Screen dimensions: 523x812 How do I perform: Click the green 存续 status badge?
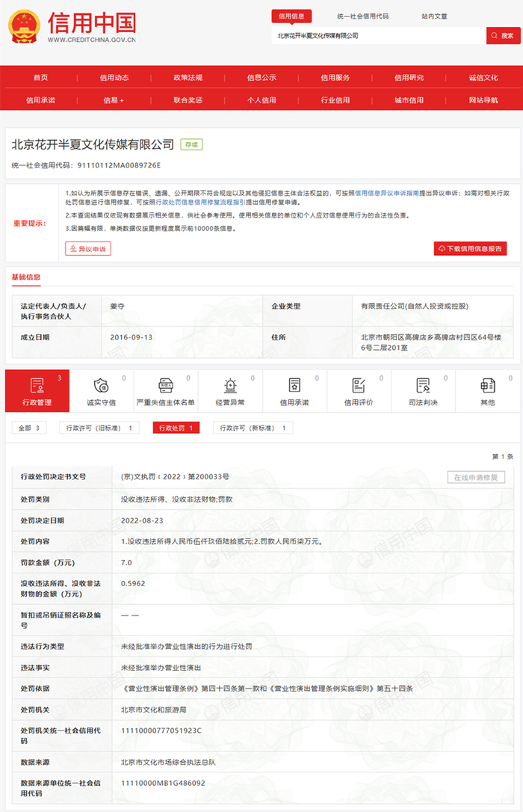[191, 144]
